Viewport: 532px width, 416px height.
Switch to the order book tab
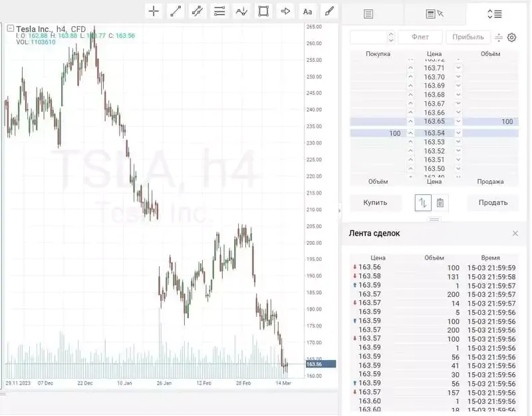click(495, 14)
